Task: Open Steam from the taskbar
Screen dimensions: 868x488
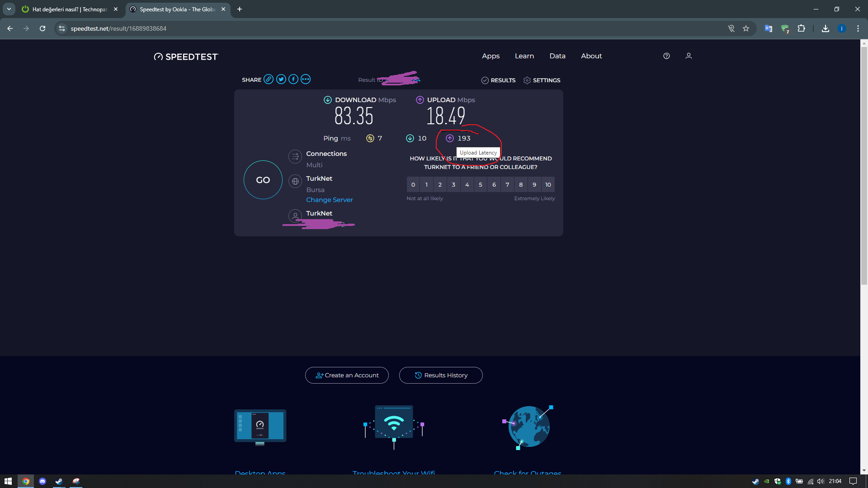Action: point(59,481)
